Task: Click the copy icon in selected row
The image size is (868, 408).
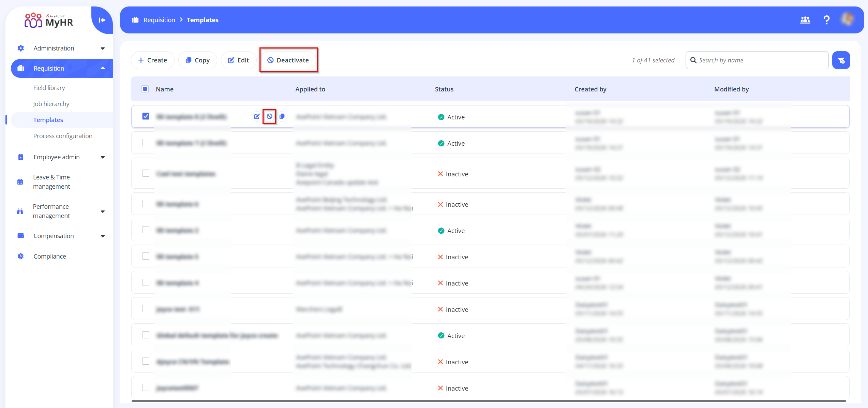Action: (x=282, y=116)
